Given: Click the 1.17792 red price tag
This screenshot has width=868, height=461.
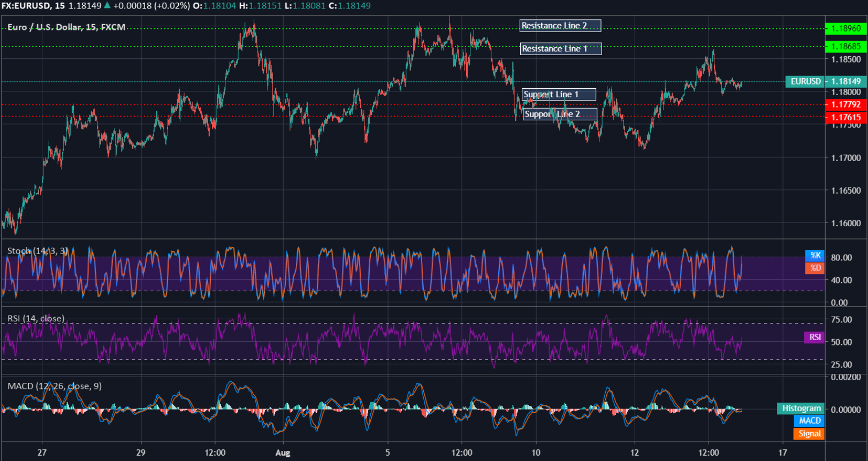Looking at the screenshot, I should point(846,105).
